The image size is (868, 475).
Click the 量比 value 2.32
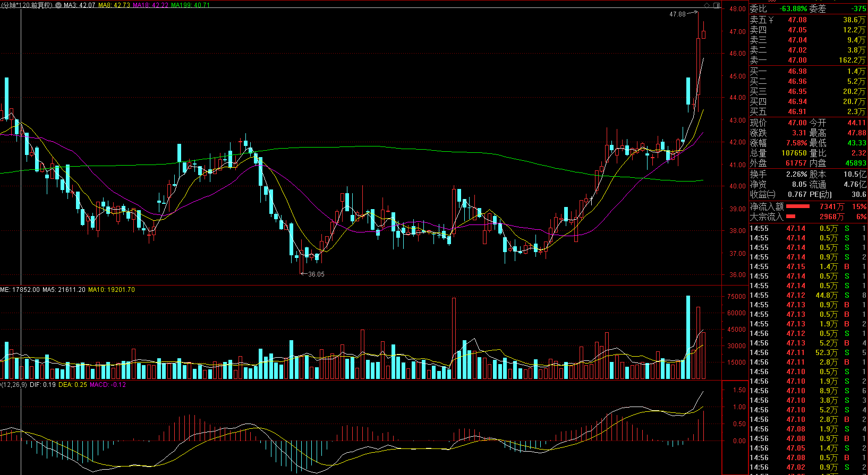[x=859, y=153]
